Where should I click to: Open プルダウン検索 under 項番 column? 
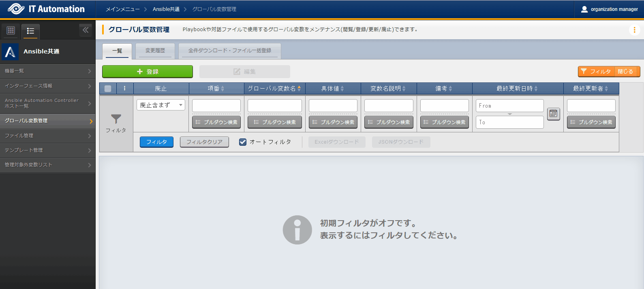pyautogui.click(x=216, y=122)
